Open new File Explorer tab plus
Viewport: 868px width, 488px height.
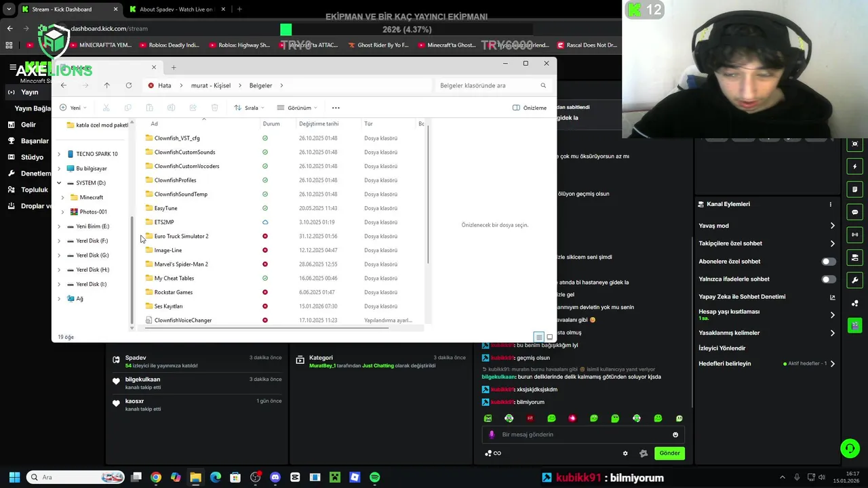tap(174, 67)
